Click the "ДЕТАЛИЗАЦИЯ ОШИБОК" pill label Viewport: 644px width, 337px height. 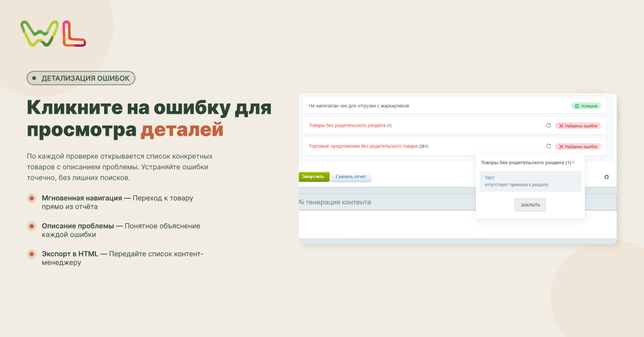(x=81, y=78)
